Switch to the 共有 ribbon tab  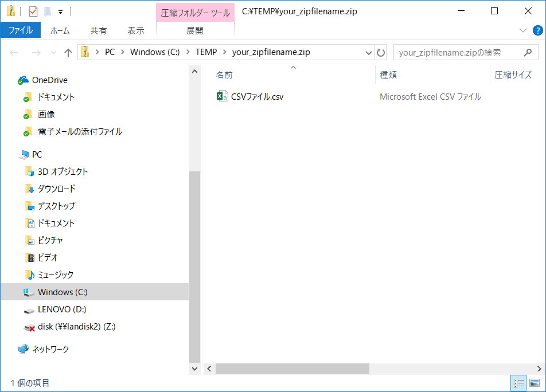pos(98,30)
